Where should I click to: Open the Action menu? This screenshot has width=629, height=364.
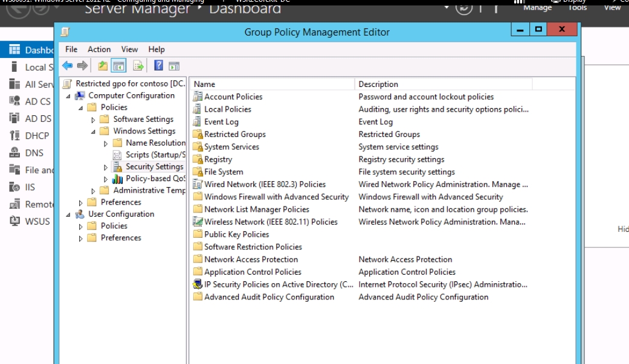(99, 49)
